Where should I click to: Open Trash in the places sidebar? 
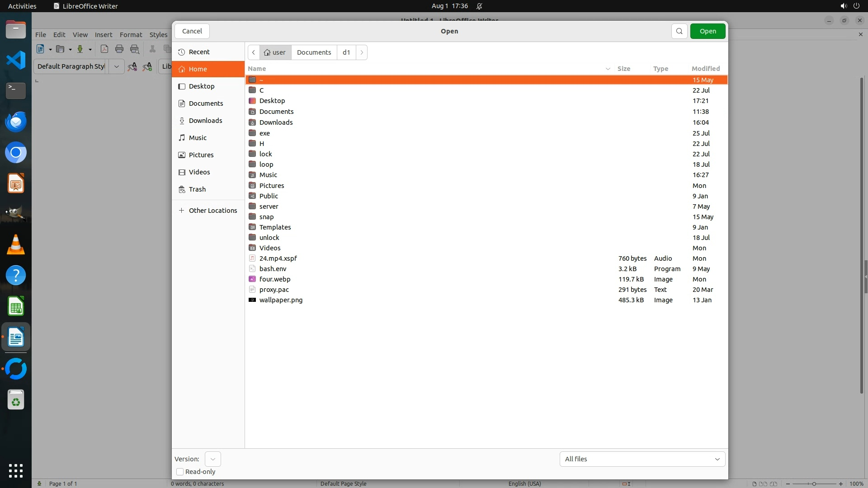pos(197,189)
